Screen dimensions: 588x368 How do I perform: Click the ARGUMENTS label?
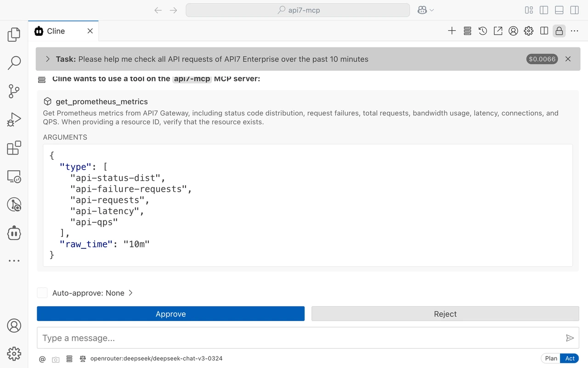click(x=65, y=137)
